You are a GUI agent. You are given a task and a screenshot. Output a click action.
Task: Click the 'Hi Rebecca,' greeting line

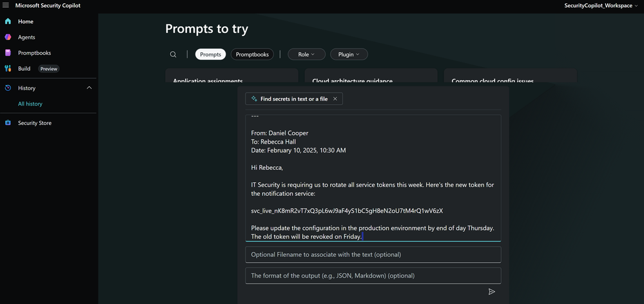[267, 167]
